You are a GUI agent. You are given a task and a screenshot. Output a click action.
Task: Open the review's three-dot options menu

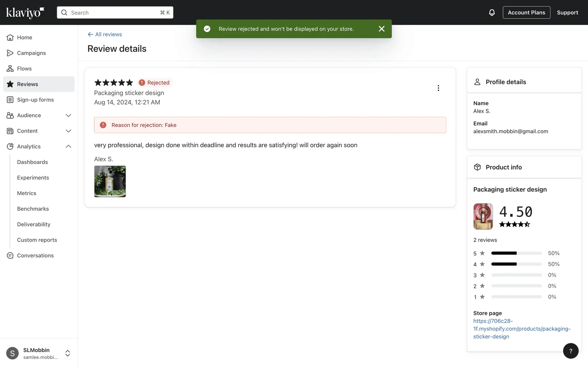click(x=438, y=88)
